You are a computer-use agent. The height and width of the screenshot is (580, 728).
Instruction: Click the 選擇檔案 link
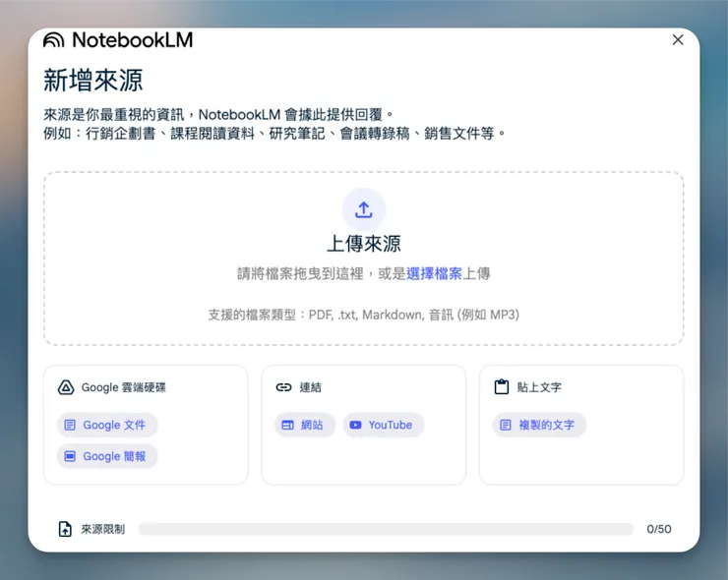pyautogui.click(x=434, y=273)
